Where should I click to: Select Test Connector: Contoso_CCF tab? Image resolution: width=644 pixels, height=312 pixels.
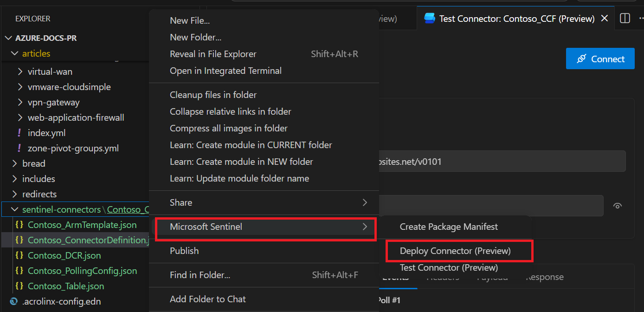point(516,19)
